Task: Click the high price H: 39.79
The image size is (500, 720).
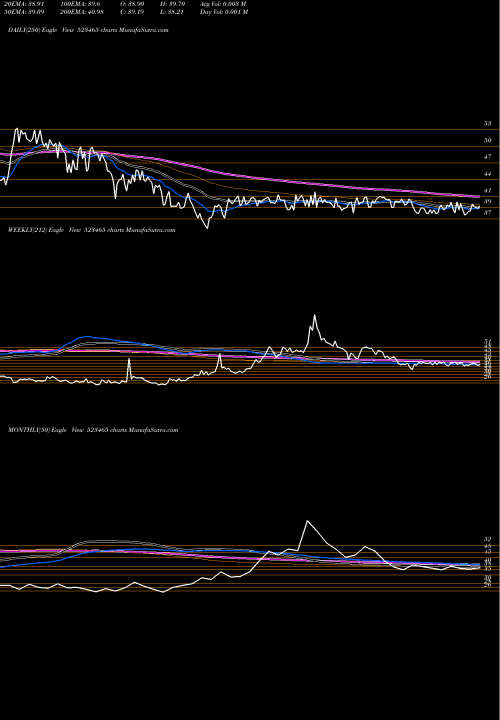Action: click(x=172, y=3)
